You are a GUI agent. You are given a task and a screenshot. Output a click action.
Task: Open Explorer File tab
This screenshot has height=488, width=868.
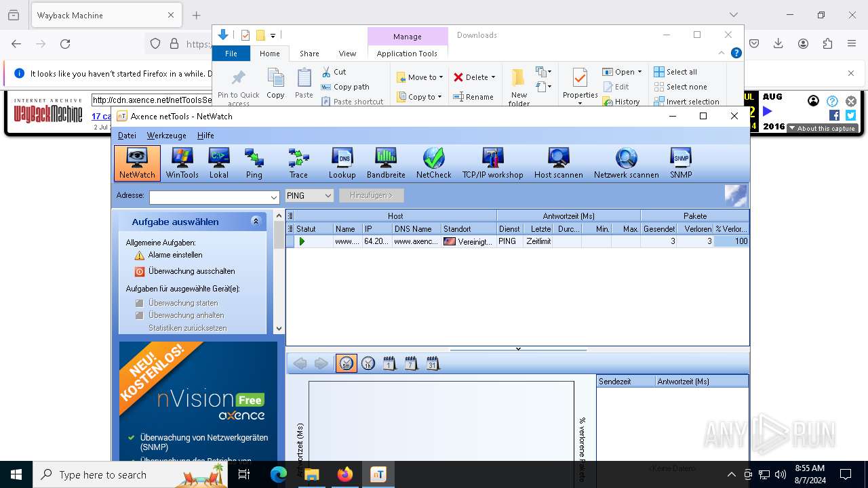[x=231, y=54]
